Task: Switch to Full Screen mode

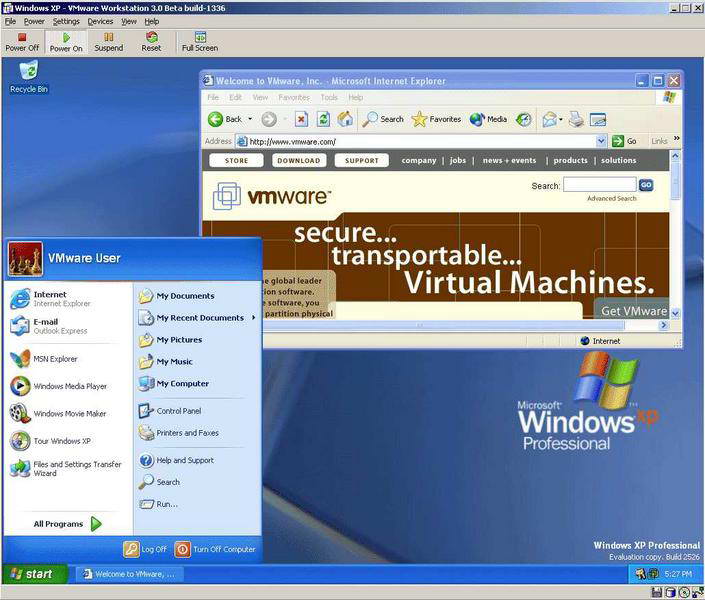Action: [x=200, y=42]
